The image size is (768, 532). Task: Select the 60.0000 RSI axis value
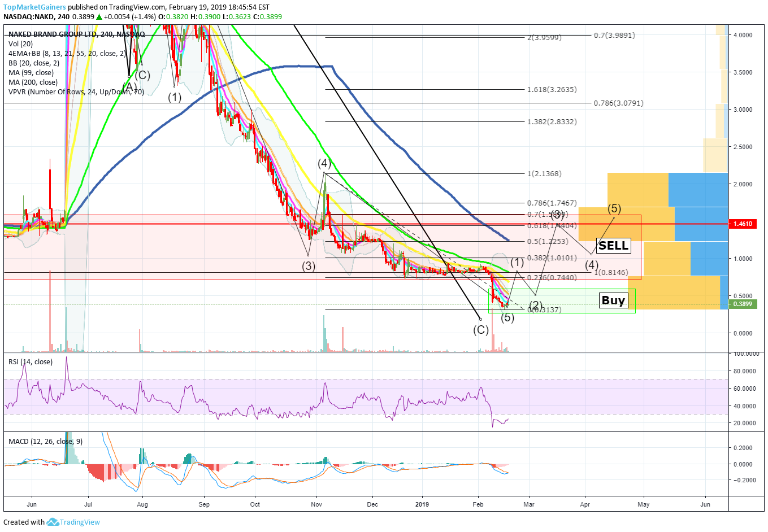[x=745, y=389]
